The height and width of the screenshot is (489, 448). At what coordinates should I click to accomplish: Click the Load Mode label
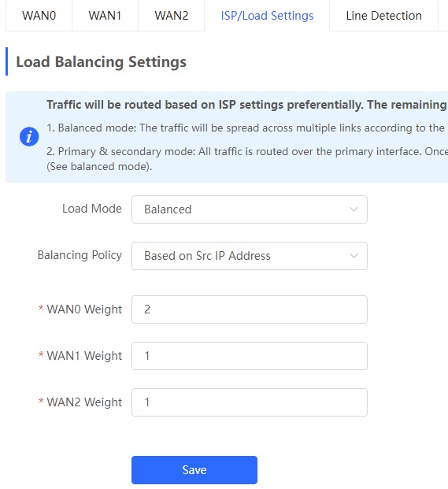92,209
